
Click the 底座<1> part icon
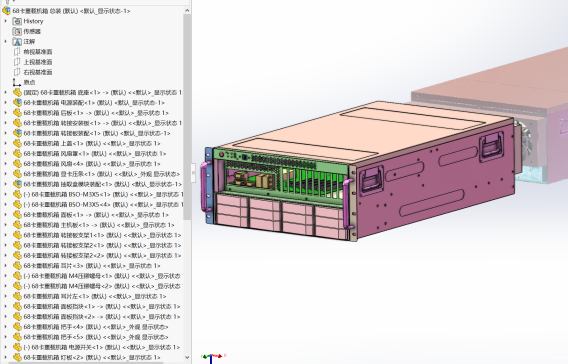coord(17,93)
